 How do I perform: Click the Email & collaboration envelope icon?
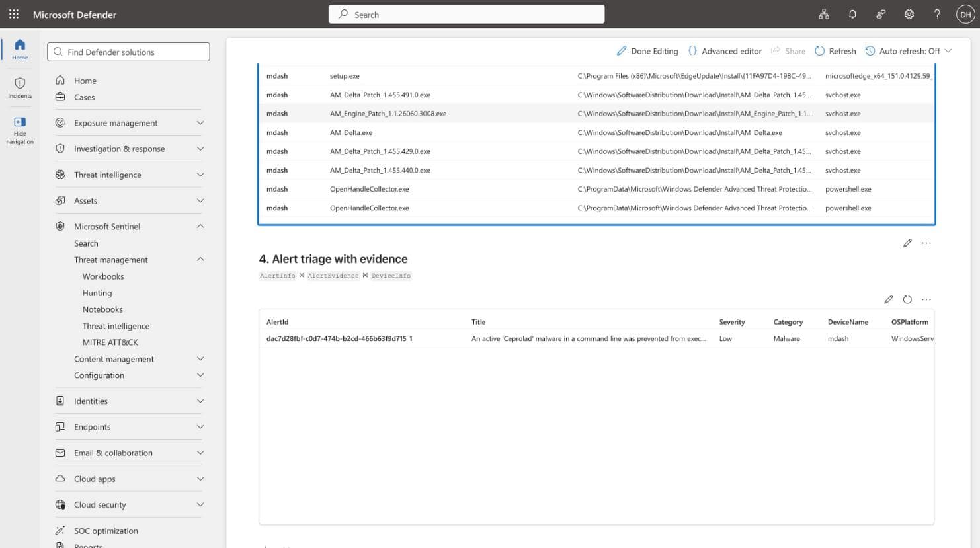coord(60,453)
